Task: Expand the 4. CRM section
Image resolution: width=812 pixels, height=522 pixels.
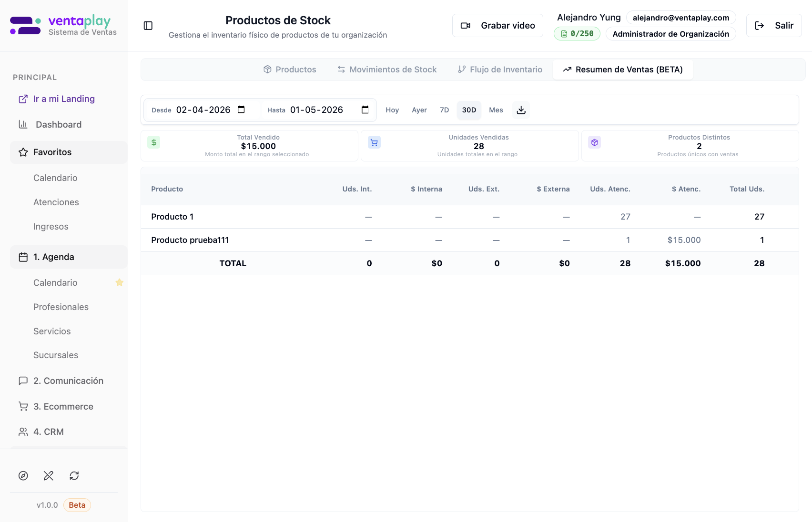Action: coord(69,432)
